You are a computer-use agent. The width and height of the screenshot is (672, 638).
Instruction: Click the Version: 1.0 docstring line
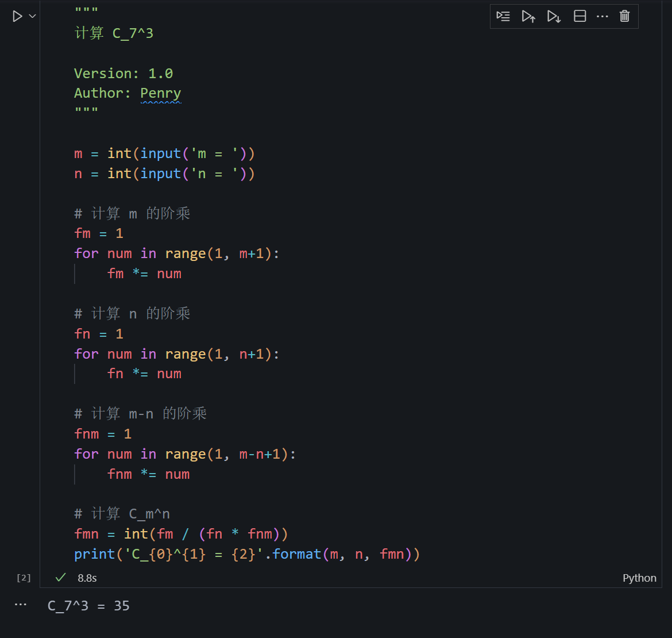point(123,74)
